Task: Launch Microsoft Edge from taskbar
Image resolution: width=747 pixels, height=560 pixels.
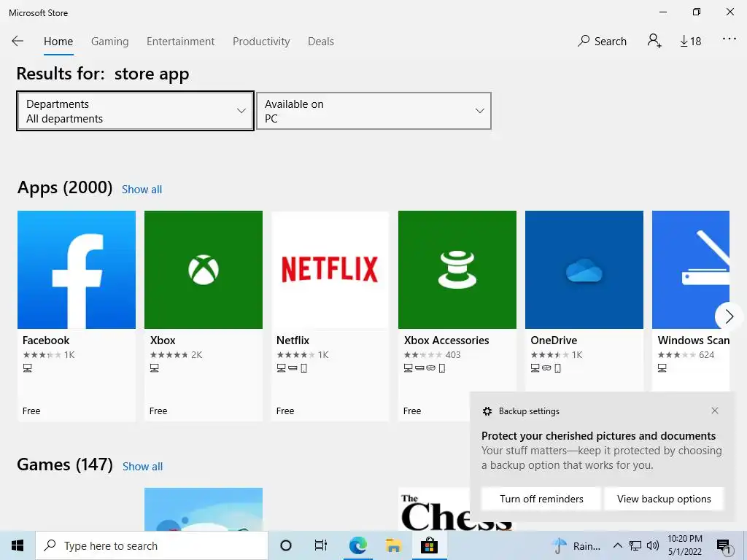Action: coord(357,545)
